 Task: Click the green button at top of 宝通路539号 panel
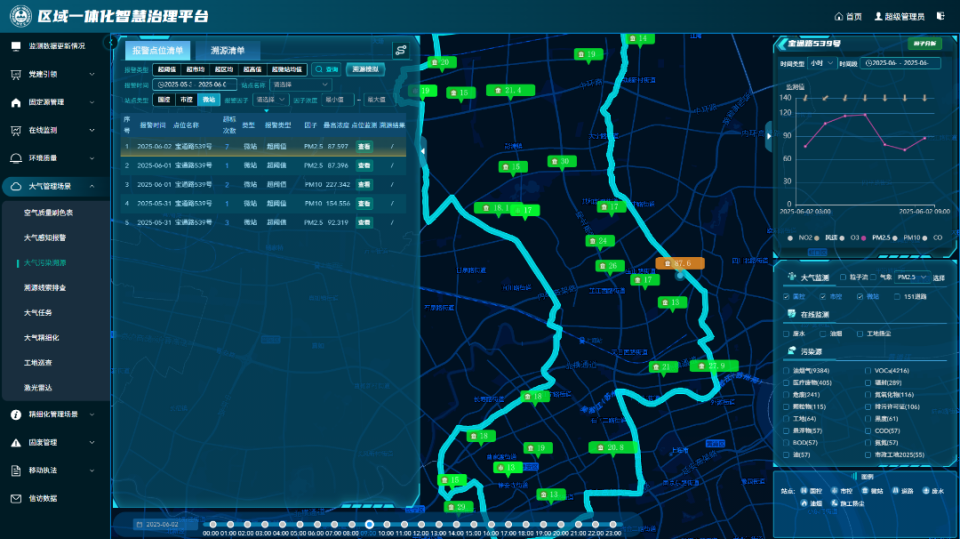[924, 43]
